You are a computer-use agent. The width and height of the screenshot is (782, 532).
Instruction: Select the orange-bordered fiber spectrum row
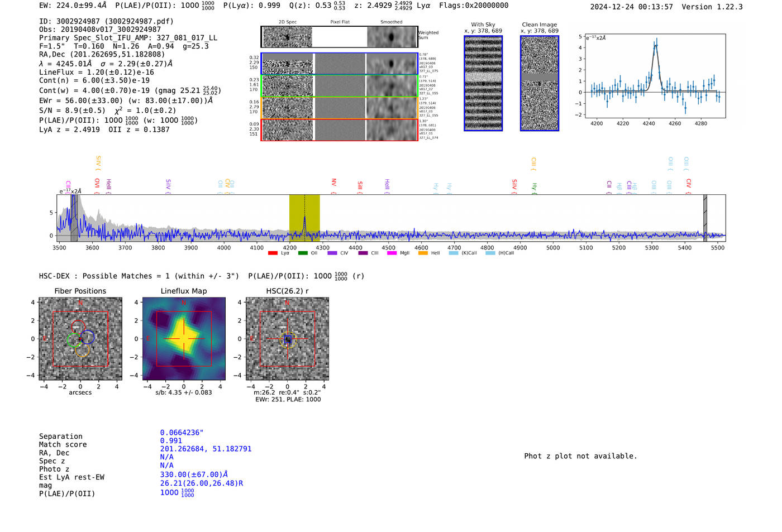point(339,108)
